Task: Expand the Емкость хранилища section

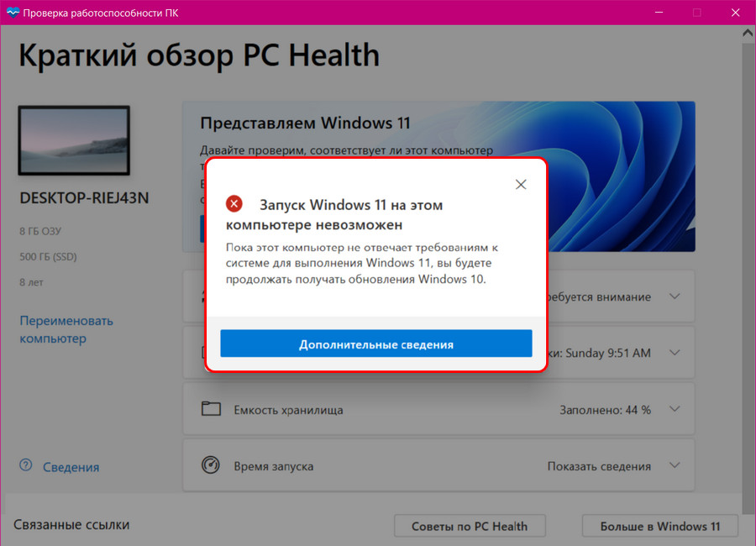Action: click(x=674, y=409)
